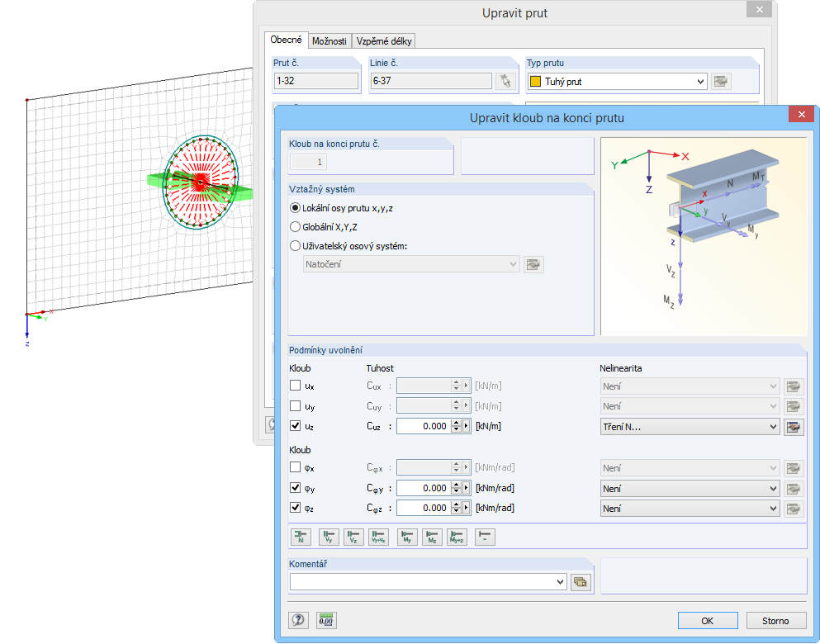
Task: Open the uy nonlinearity dropdown
Action: (x=773, y=406)
